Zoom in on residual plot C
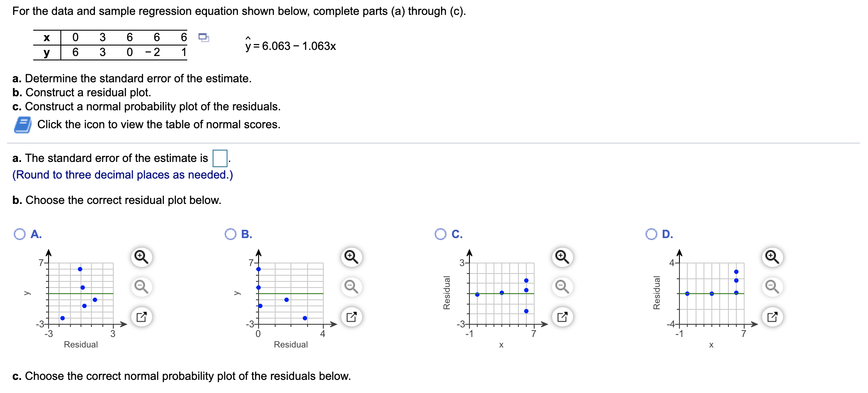 click(561, 257)
